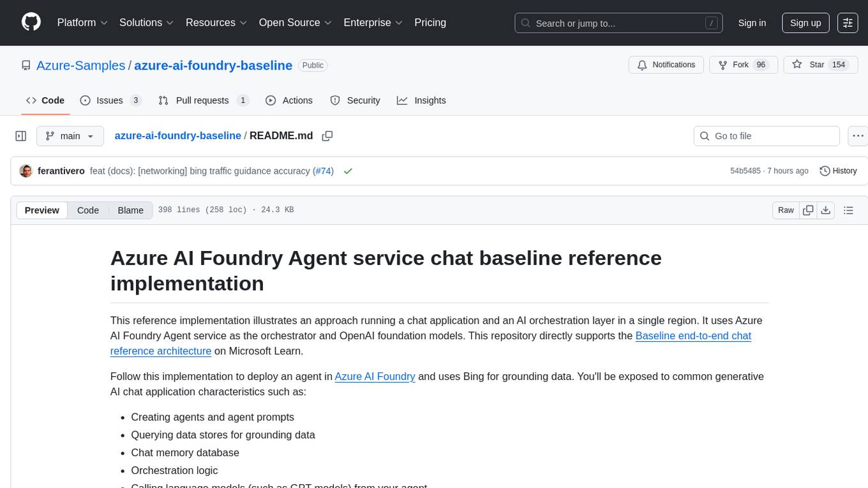Go to the azure-ai-foundry-baseline breadcrumb folder
868x488 pixels.
[x=177, y=135]
